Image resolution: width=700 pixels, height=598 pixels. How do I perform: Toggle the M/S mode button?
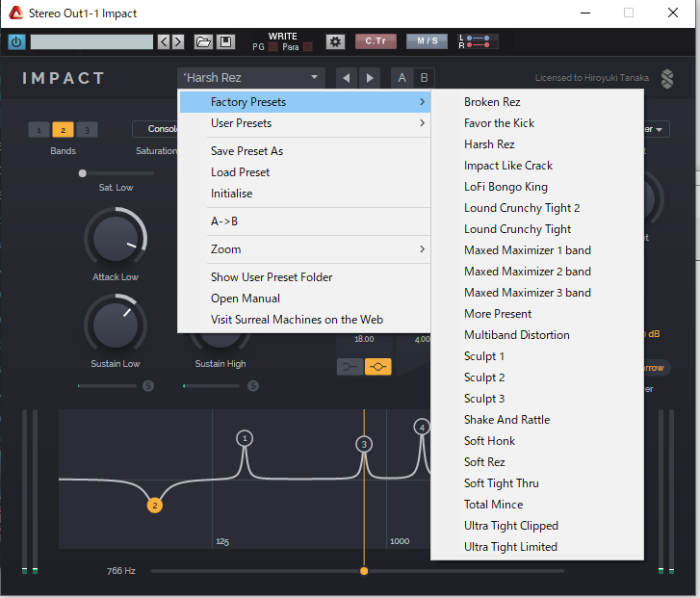[427, 41]
